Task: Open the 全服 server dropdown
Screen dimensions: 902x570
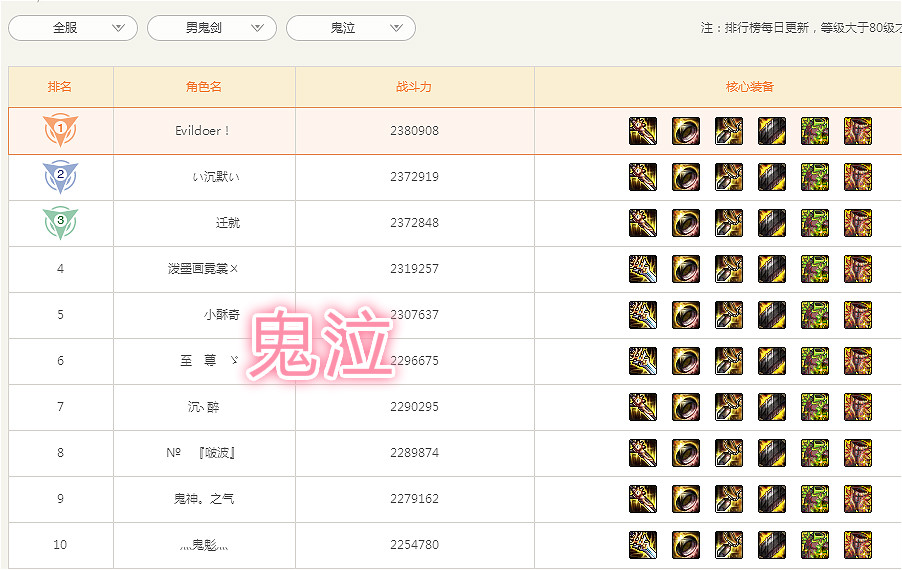Action: click(x=73, y=28)
